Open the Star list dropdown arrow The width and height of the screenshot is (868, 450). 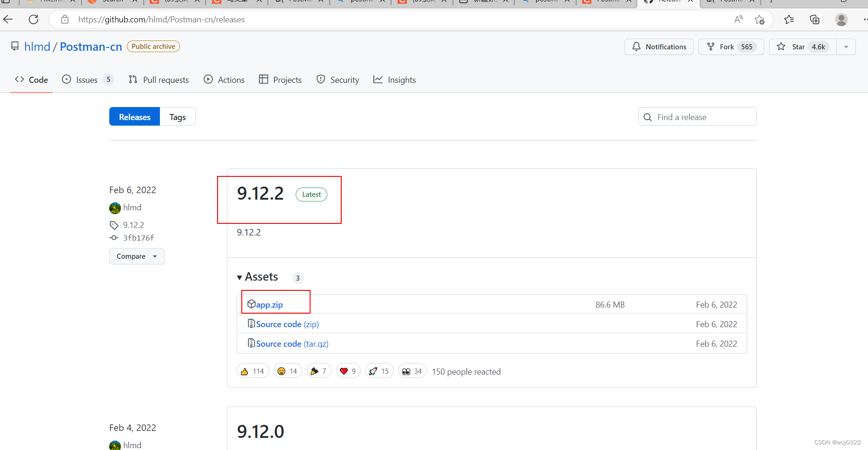point(846,47)
